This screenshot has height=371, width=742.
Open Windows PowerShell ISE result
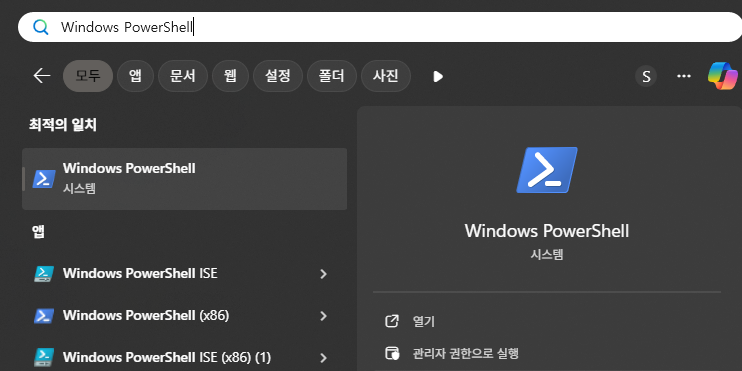[185, 274]
